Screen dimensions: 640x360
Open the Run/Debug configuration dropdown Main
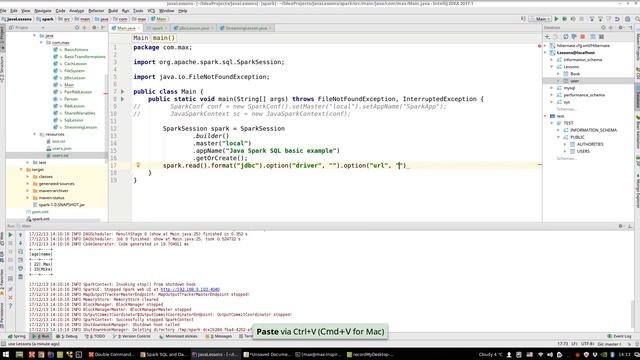(x=540, y=19)
